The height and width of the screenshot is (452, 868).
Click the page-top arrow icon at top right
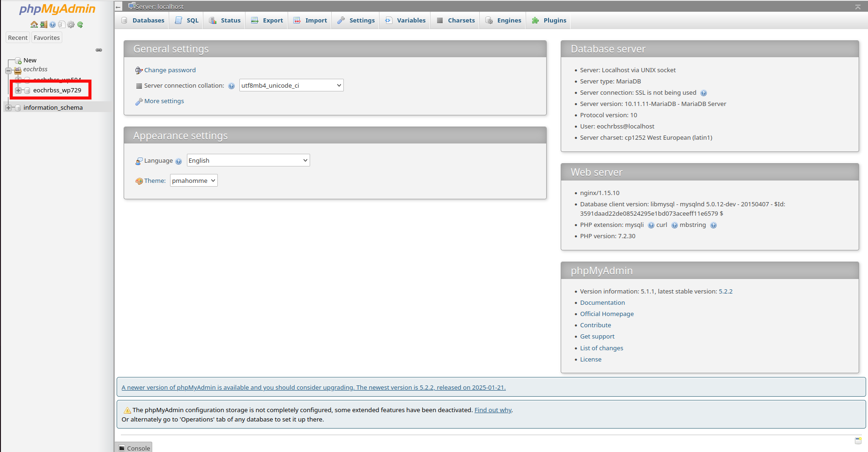pyautogui.click(x=858, y=7)
